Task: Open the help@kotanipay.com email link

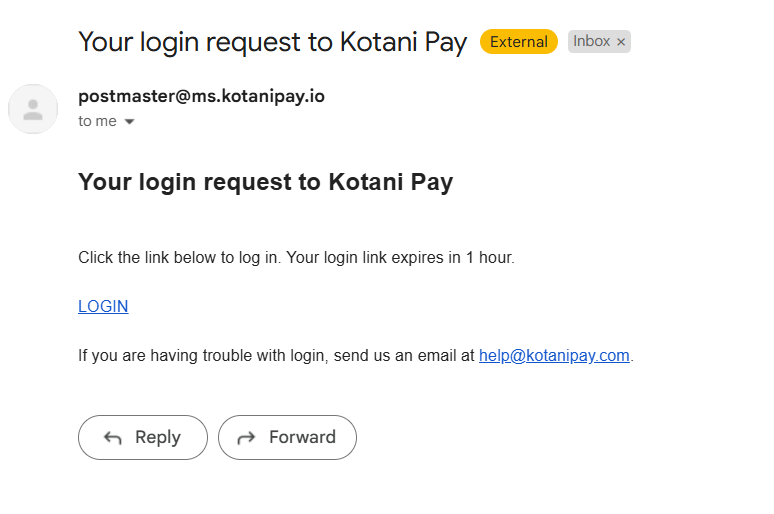Action: click(554, 355)
